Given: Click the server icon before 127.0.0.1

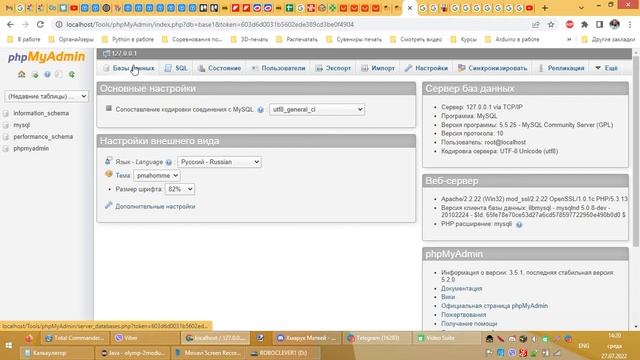Looking at the screenshot, I should pos(107,53).
